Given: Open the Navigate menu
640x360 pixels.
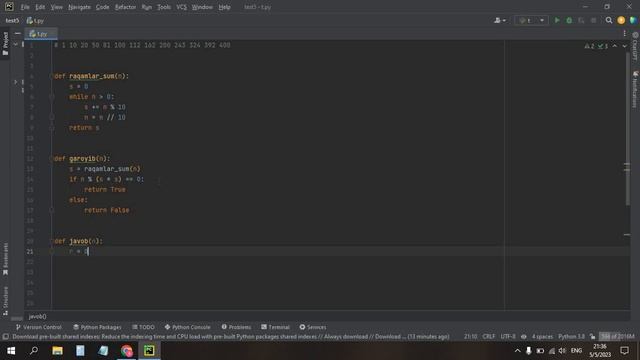Looking at the screenshot, I should [x=79, y=7].
